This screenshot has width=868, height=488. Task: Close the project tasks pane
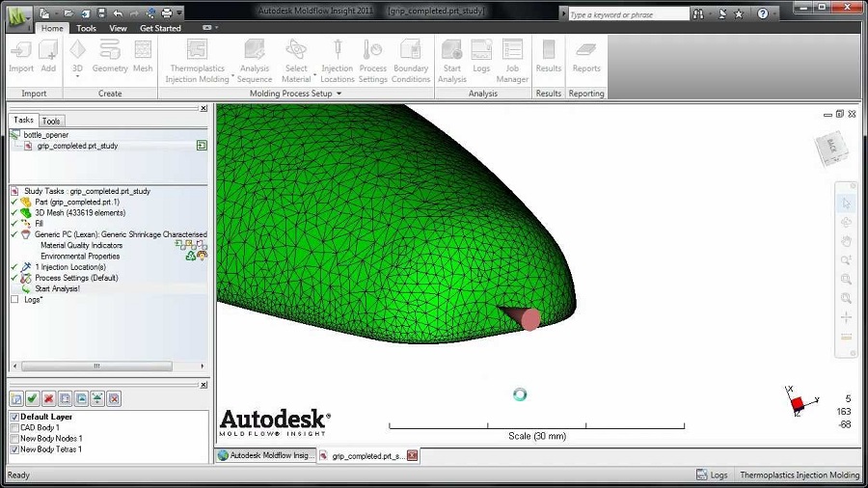tap(203, 108)
